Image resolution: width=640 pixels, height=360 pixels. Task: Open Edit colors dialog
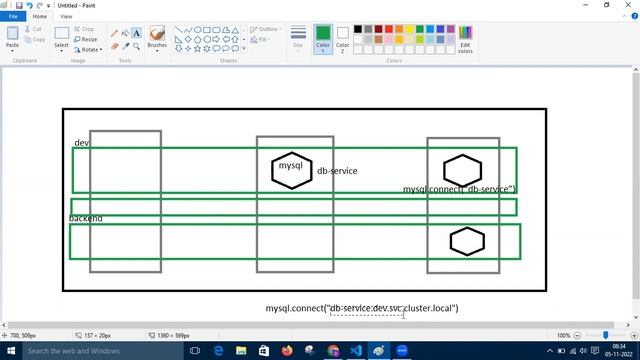pos(465,39)
